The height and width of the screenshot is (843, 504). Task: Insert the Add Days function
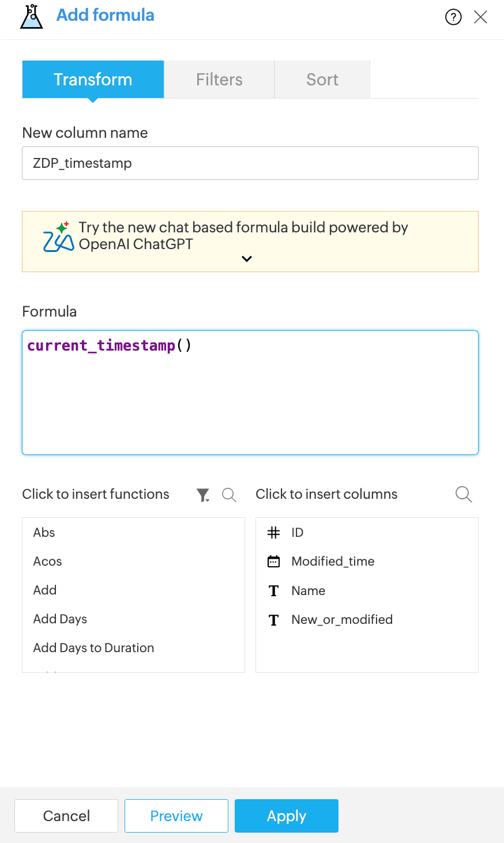[61, 619]
